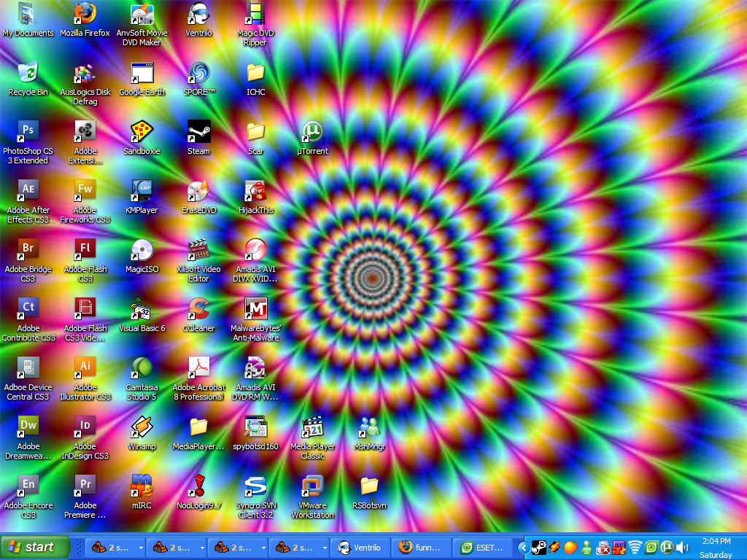
Task: Click the volume speaker icon in system tray
Action: tap(683, 547)
